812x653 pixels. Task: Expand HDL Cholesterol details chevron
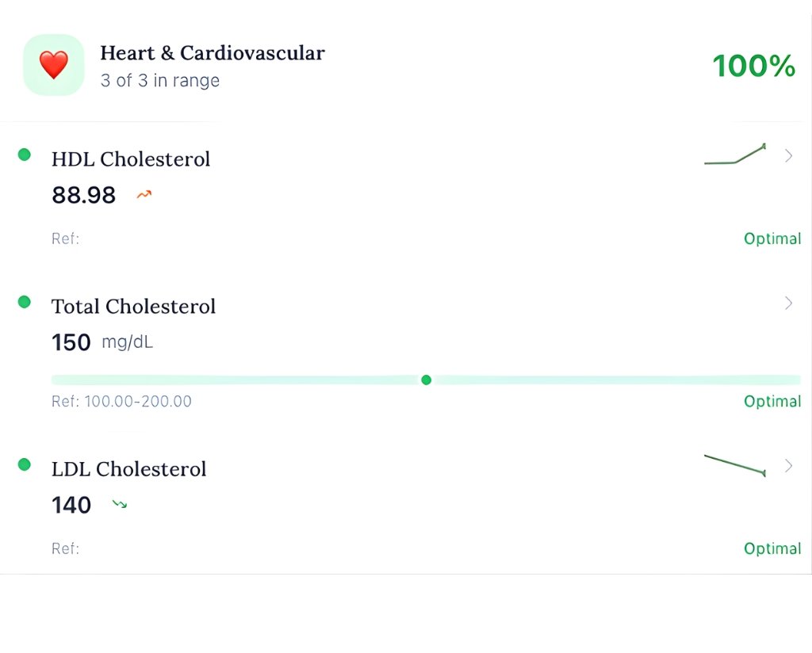[x=788, y=156]
